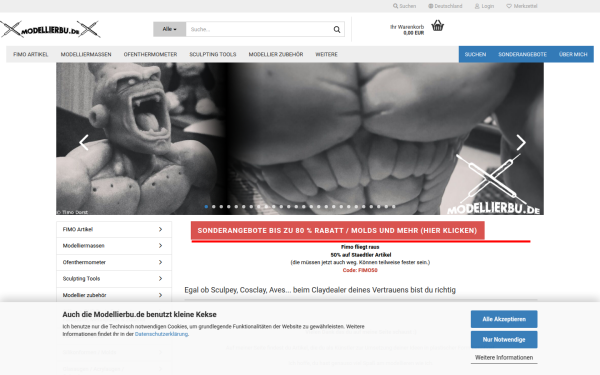Click the magnifier search submit icon
Viewport: 600px width, 375px height.
click(337, 29)
